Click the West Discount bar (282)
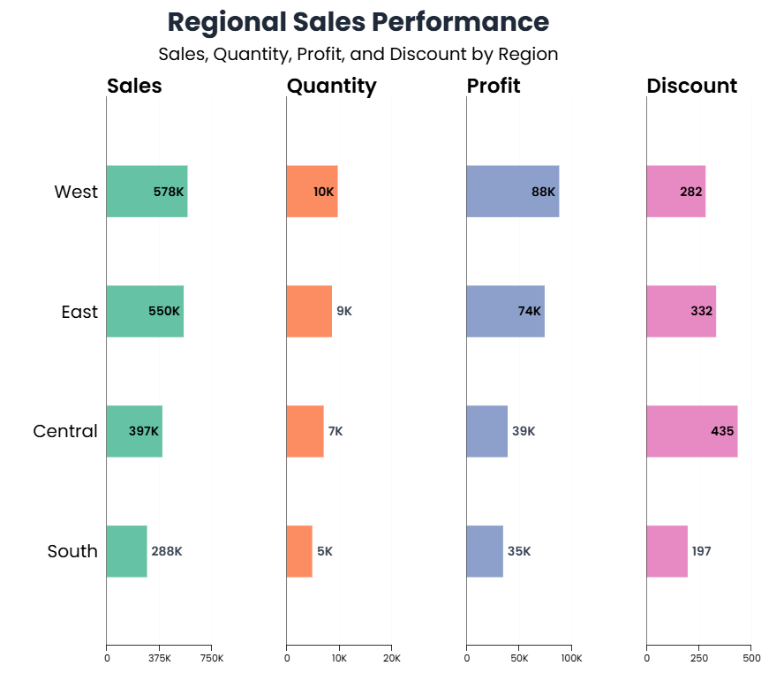Screen dimensions: 784x673 point(675,192)
